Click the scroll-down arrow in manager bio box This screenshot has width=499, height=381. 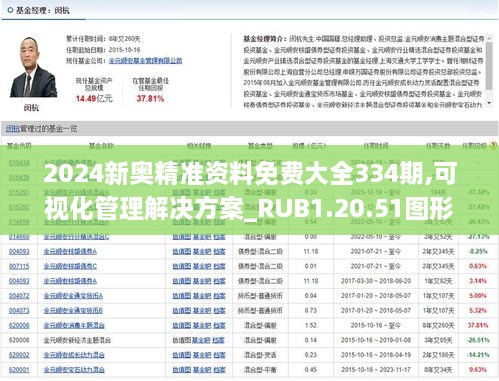coord(489,103)
